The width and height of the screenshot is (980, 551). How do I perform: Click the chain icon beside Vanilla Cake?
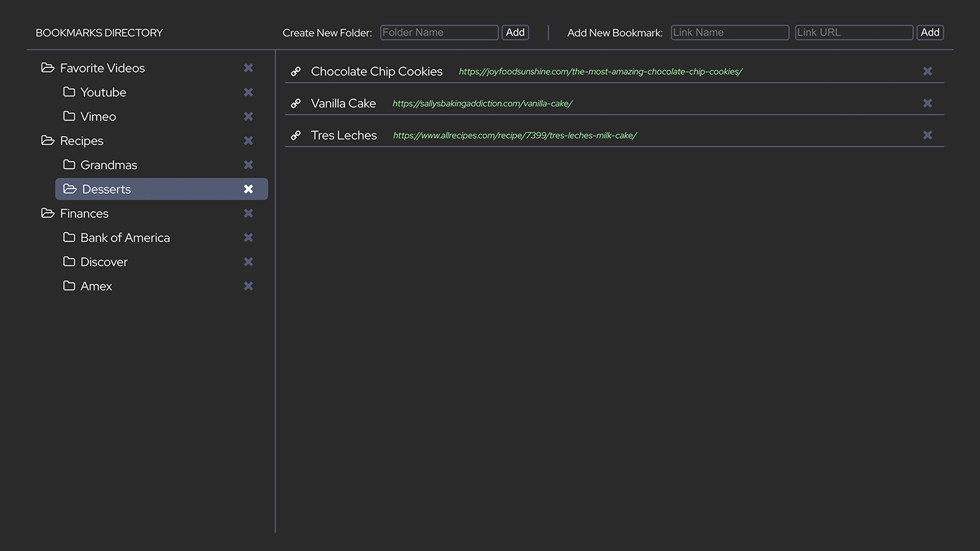click(296, 103)
